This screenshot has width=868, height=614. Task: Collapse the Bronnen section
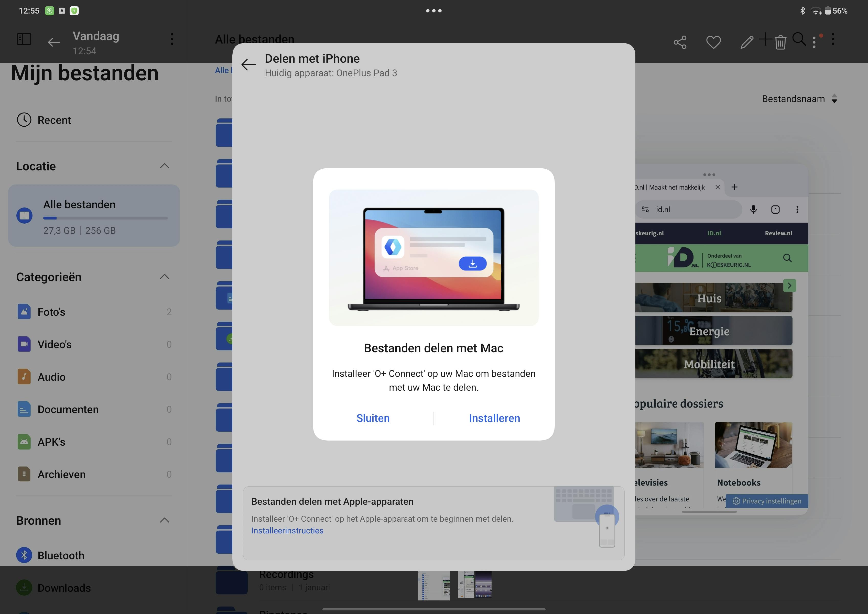pos(165,520)
